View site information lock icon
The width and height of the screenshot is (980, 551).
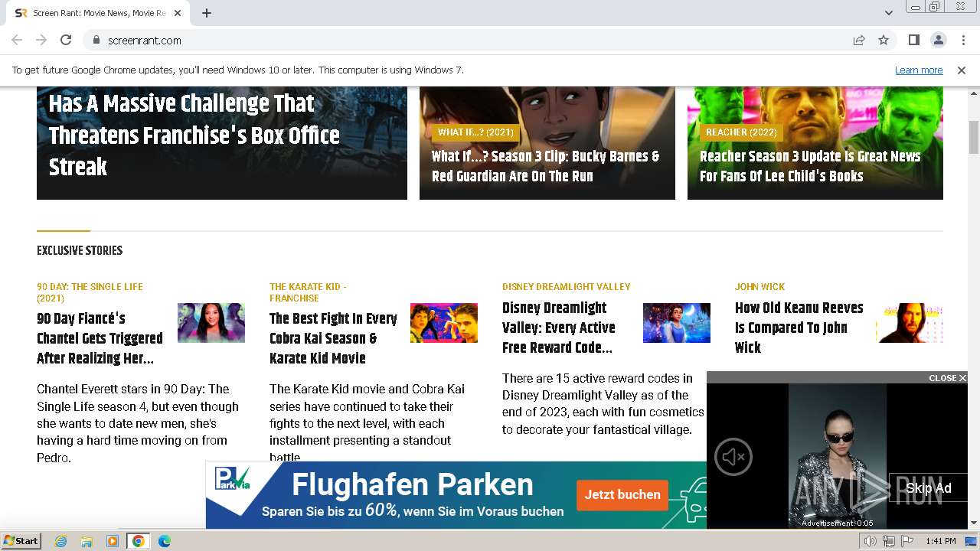click(x=96, y=40)
